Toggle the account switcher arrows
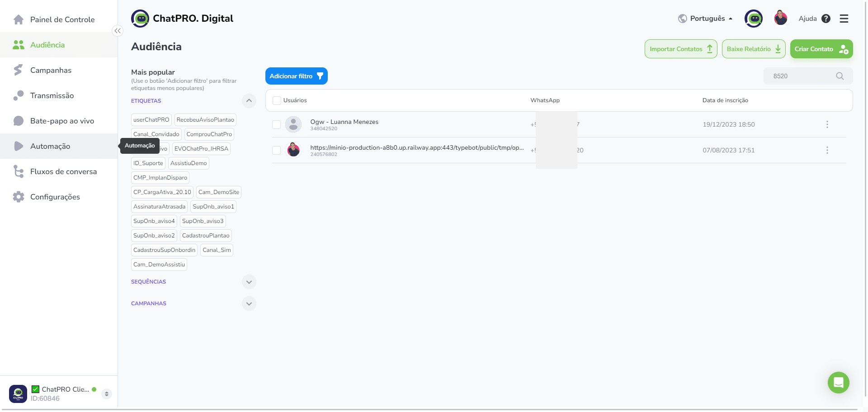The image size is (868, 412). (107, 394)
